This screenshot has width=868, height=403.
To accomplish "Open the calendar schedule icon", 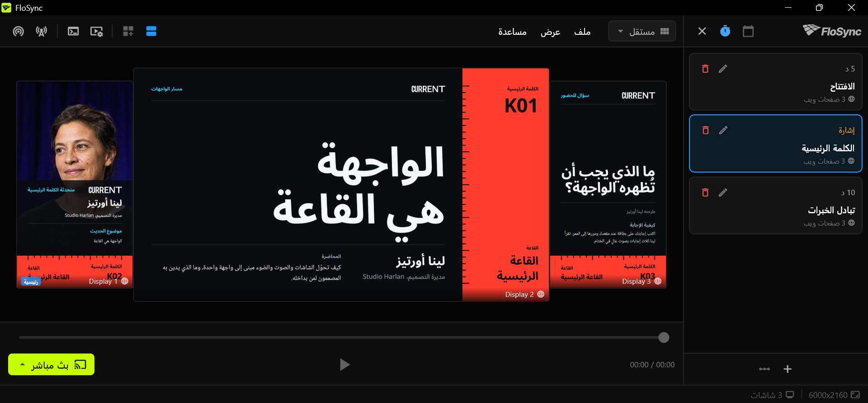I will (x=748, y=31).
